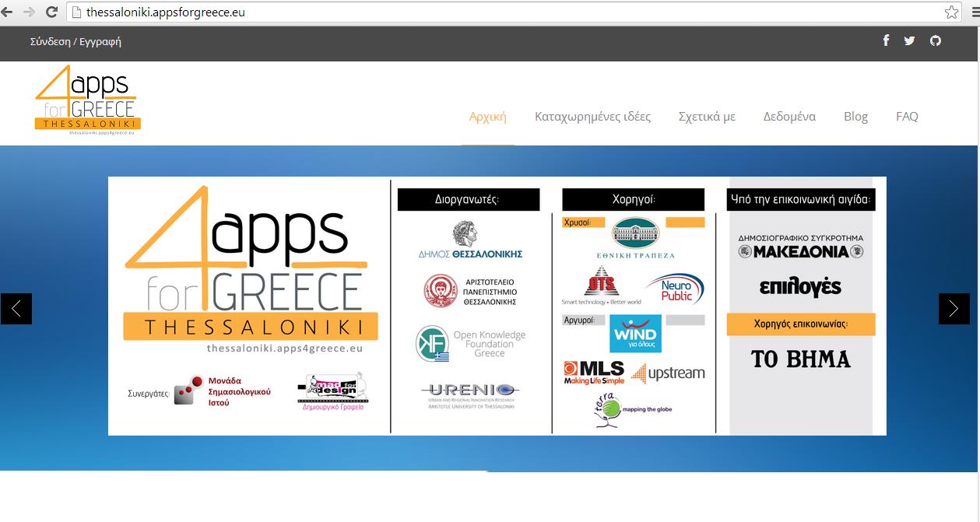Click the URENIO logo
Image resolution: width=980 pixels, height=522 pixels.
(469, 395)
